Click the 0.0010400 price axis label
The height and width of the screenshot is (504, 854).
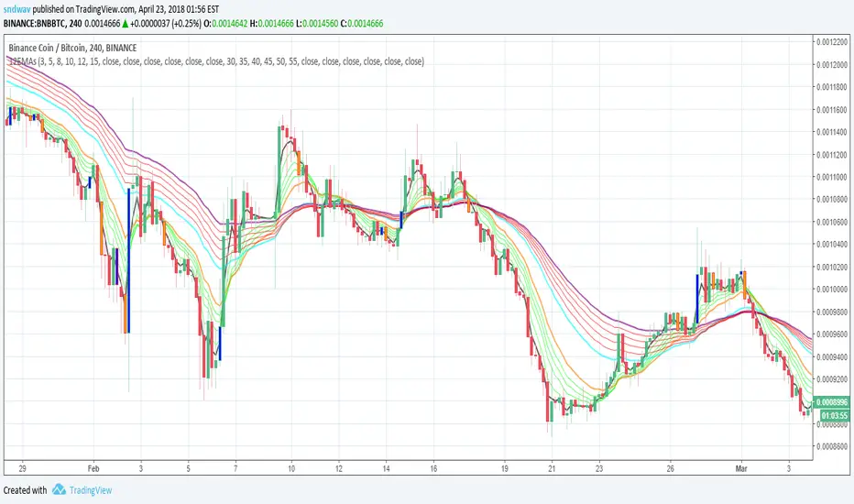click(832, 244)
